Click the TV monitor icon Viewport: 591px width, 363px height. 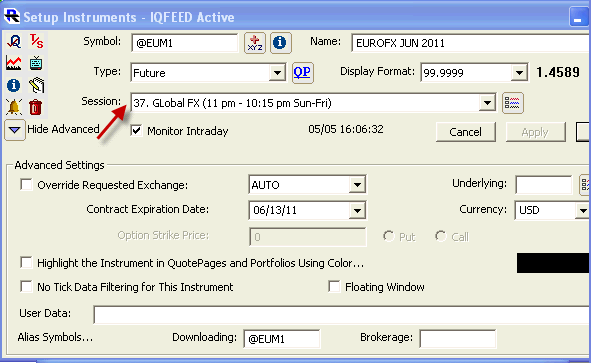[36, 63]
